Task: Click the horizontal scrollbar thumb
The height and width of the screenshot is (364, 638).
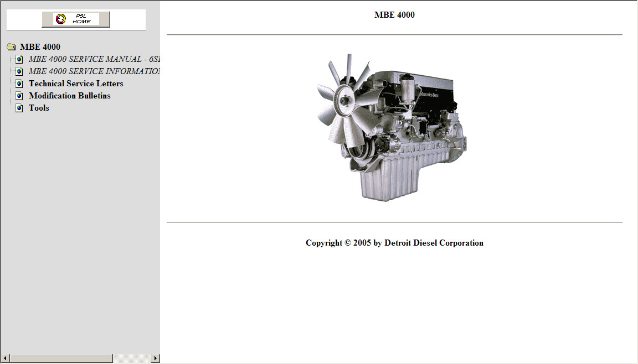Action: tap(61, 358)
